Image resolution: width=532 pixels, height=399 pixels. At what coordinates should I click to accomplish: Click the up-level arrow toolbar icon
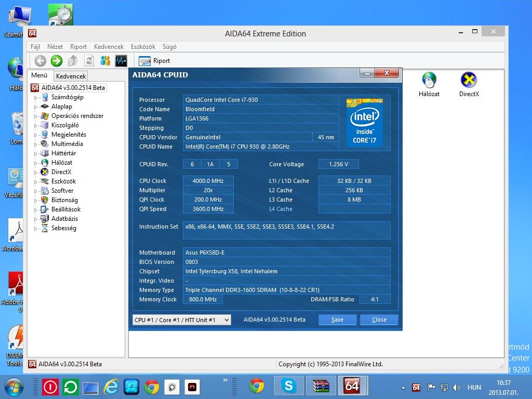(73, 61)
